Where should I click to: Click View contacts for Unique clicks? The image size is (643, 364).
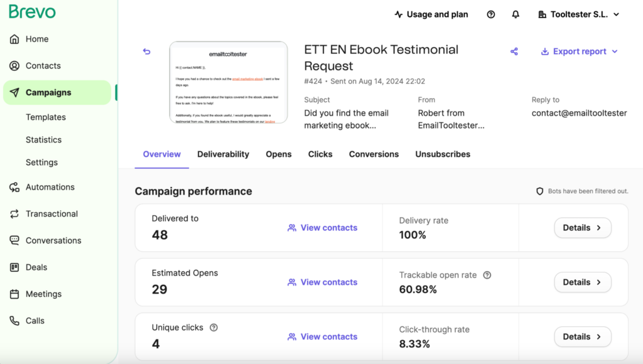click(322, 336)
